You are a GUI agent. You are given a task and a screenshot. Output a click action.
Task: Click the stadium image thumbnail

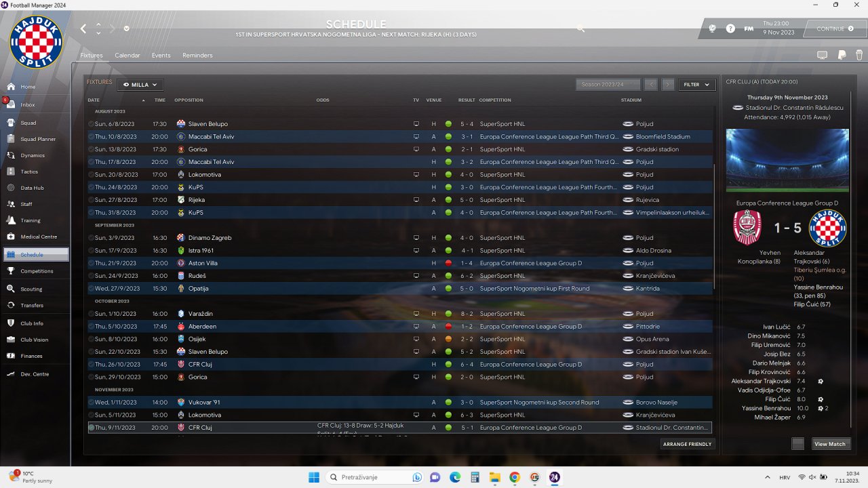coord(787,161)
